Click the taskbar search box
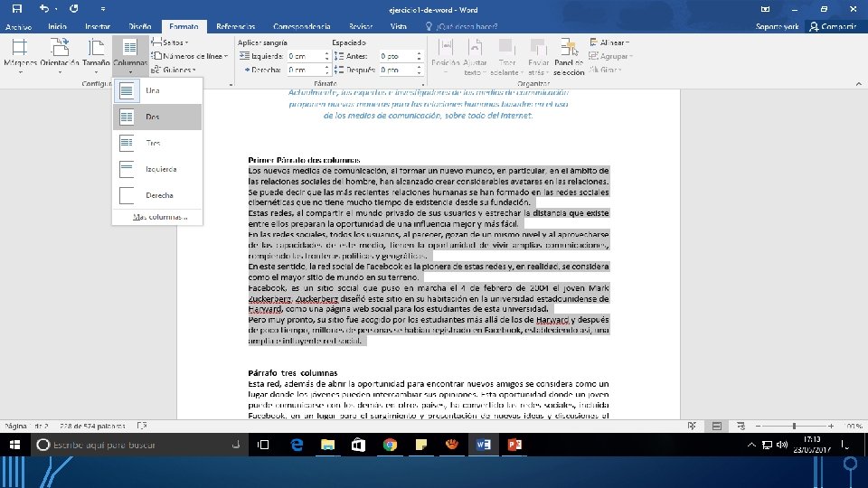868x488 pixels. pos(139,445)
